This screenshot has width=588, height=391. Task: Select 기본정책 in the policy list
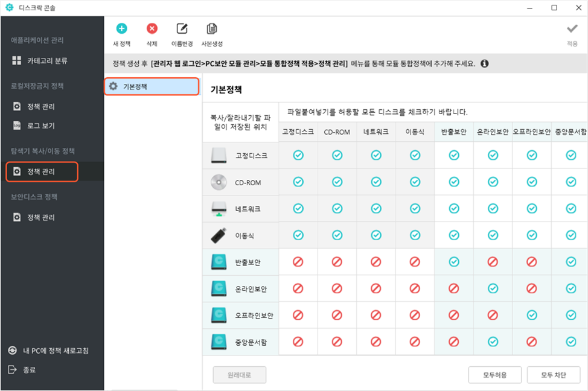pyautogui.click(x=152, y=87)
